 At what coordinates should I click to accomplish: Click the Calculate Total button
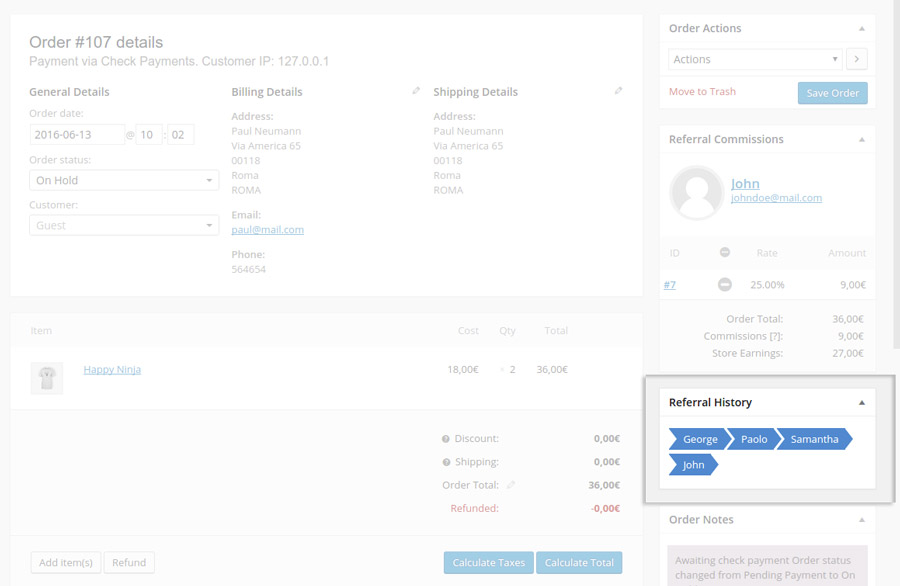(x=579, y=563)
